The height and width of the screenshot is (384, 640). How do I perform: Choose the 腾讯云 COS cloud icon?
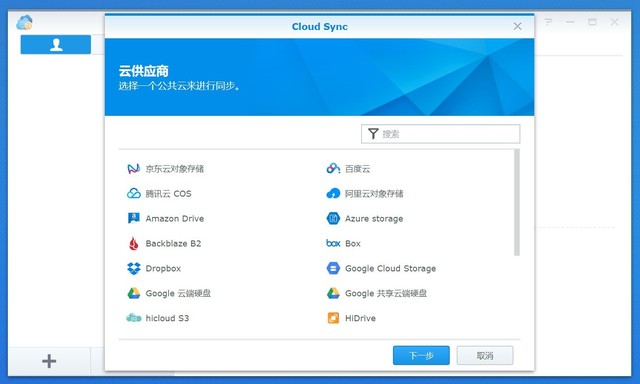coord(133,193)
